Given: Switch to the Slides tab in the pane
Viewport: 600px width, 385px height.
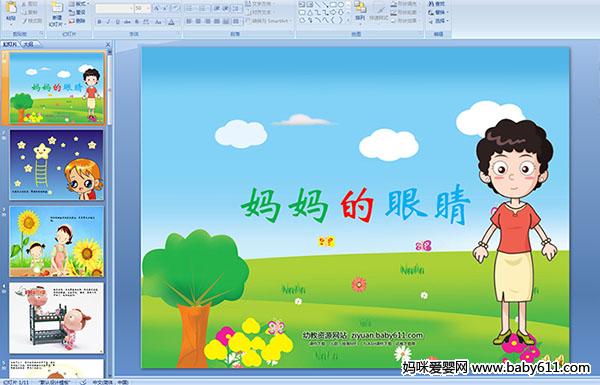Looking at the screenshot, I should tap(10, 44).
